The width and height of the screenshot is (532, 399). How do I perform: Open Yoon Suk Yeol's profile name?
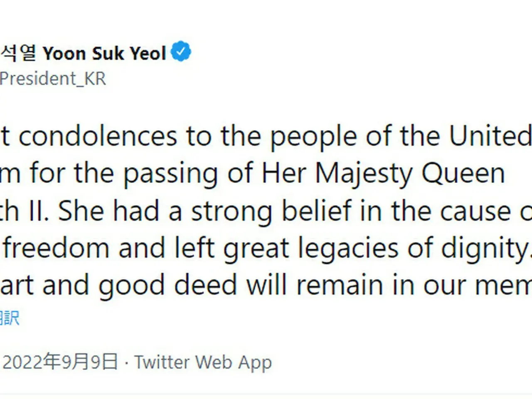pos(104,53)
